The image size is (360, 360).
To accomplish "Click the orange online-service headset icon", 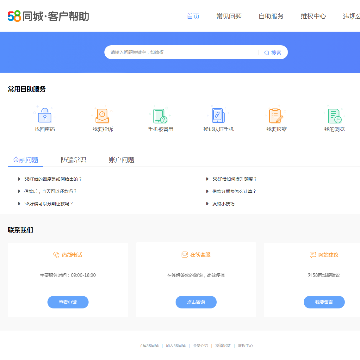I will click(184, 255).
